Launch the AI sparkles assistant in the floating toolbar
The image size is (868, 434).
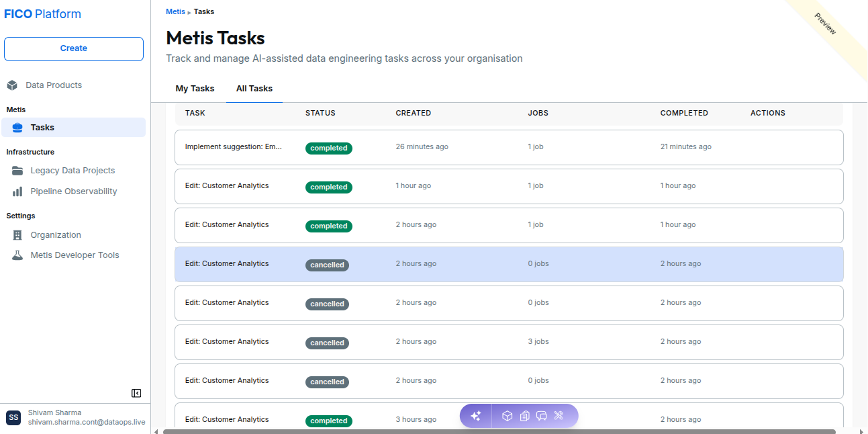coord(476,416)
